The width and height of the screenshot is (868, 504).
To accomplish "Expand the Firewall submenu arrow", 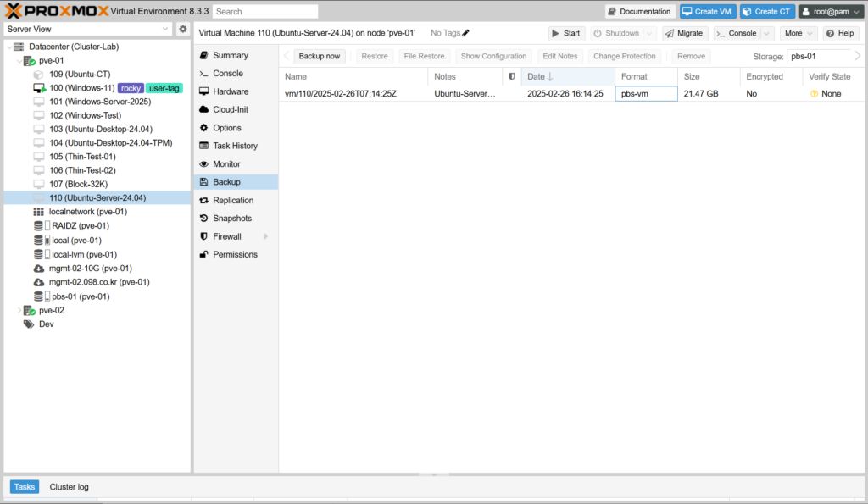I will point(266,237).
